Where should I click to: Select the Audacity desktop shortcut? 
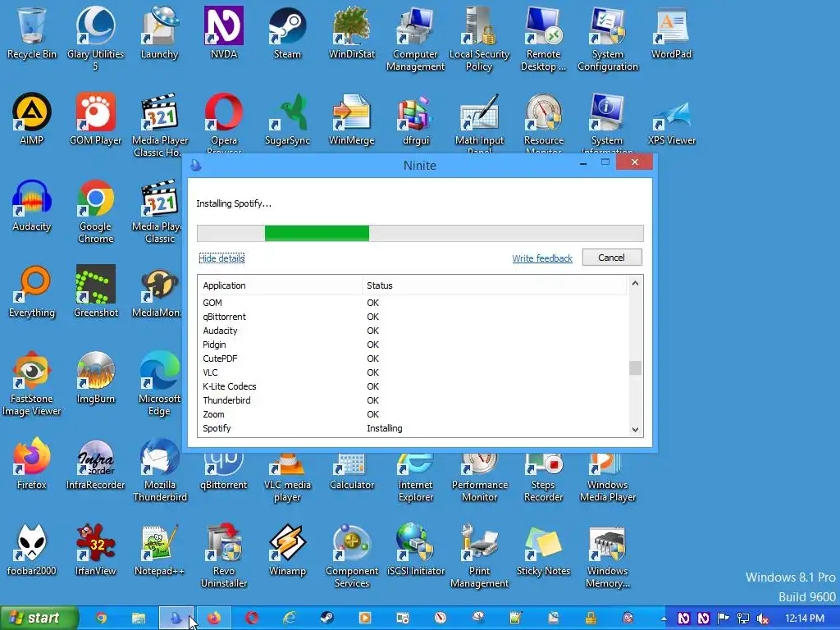point(32,204)
